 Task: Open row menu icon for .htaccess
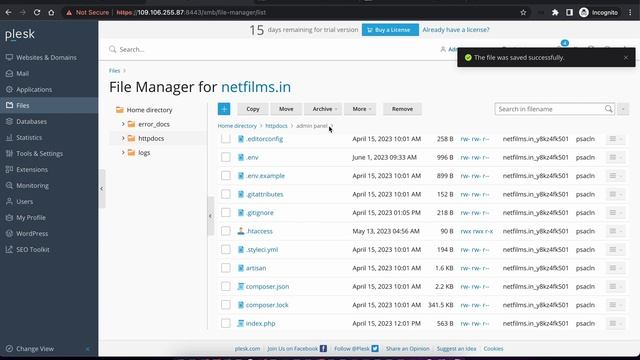pyautogui.click(x=616, y=231)
